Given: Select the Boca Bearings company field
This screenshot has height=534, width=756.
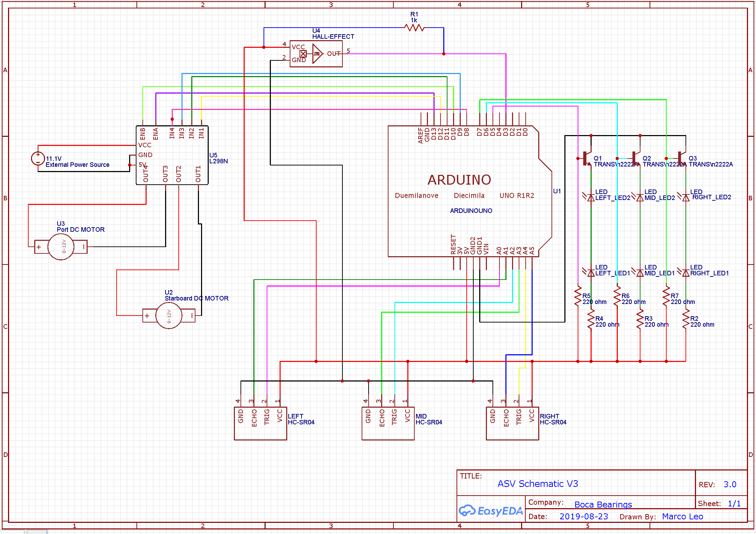Looking at the screenshot, I should pyautogui.click(x=603, y=504).
